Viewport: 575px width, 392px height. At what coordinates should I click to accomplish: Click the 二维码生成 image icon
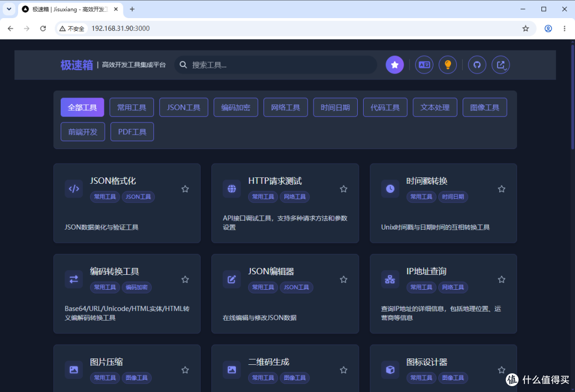[x=232, y=370]
